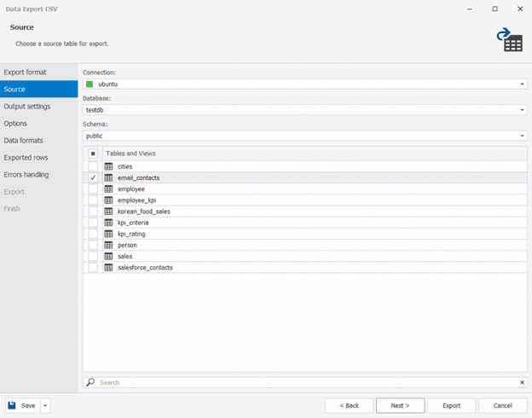Click the Export button

point(451,405)
